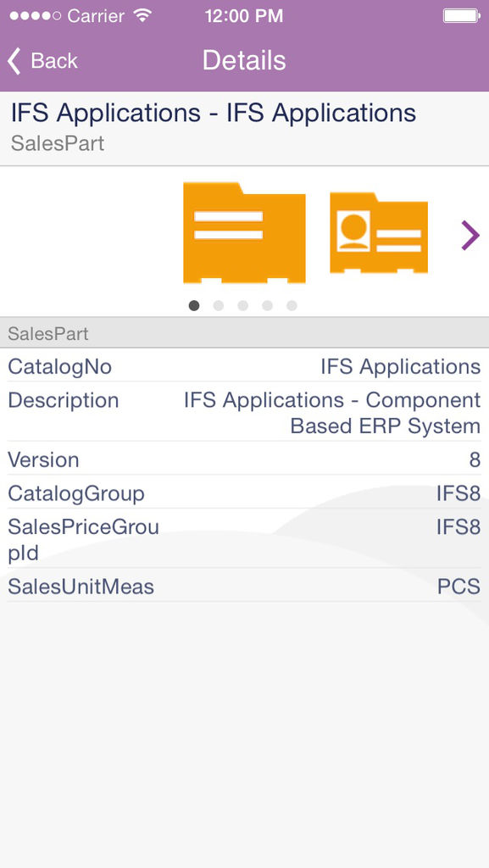489x868 pixels.
Task: Tap the Details title in header
Action: (x=244, y=60)
